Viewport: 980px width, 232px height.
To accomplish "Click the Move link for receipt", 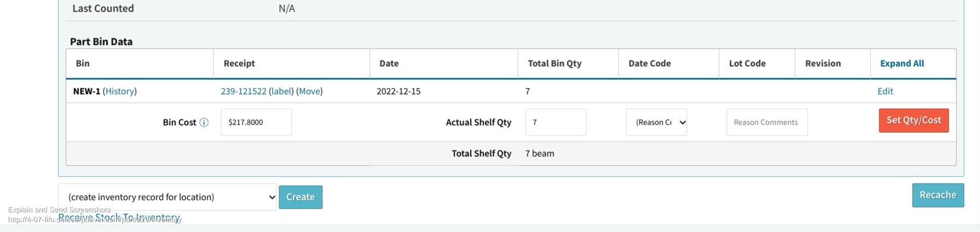I will click(x=309, y=91).
